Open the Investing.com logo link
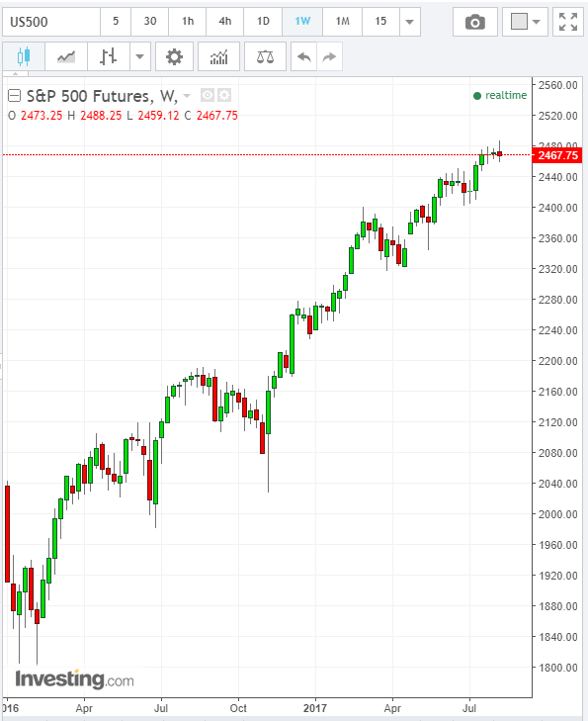Image resolution: width=588 pixels, height=721 pixels. pyautogui.click(x=74, y=679)
